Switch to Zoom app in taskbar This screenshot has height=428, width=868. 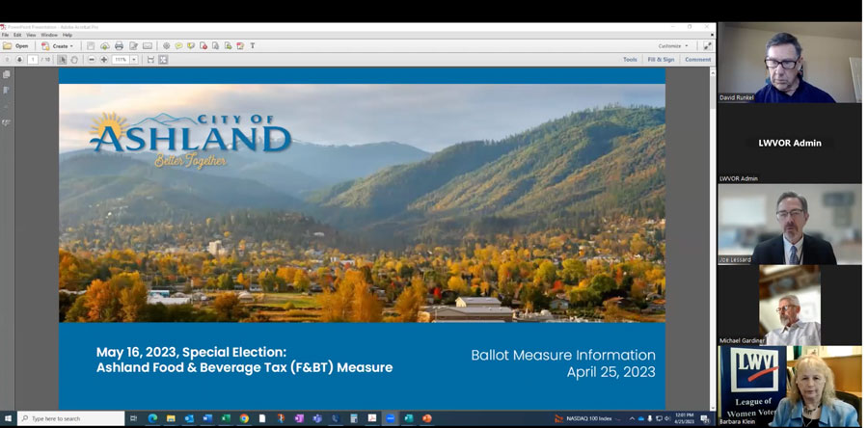(x=391, y=418)
